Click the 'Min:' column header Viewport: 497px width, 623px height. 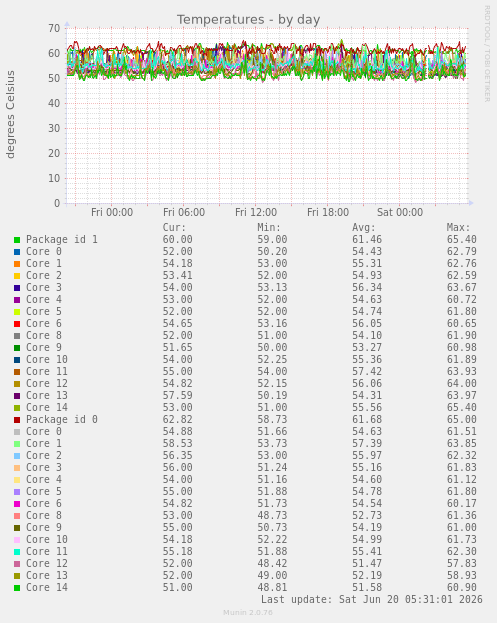(269, 228)
